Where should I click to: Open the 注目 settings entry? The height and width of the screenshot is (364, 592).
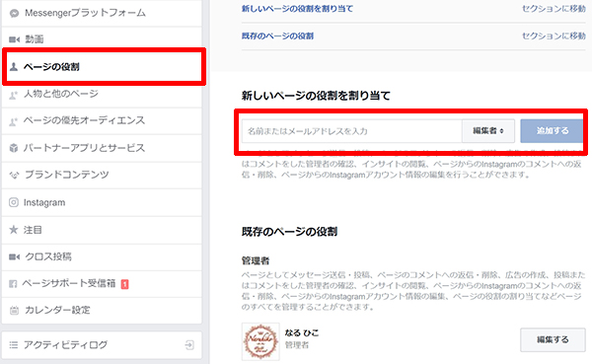click(x=102, y=230)
